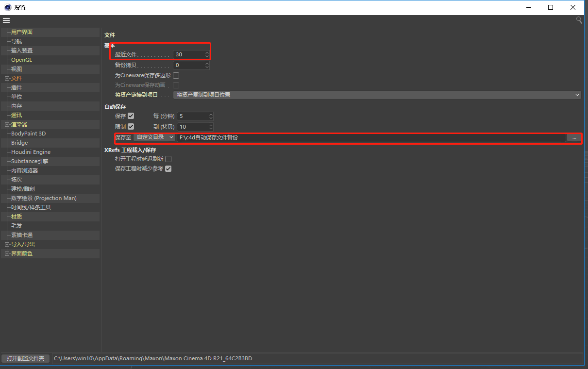Click the search magnifier icon
588x369 pixels.
pos(579,20)
